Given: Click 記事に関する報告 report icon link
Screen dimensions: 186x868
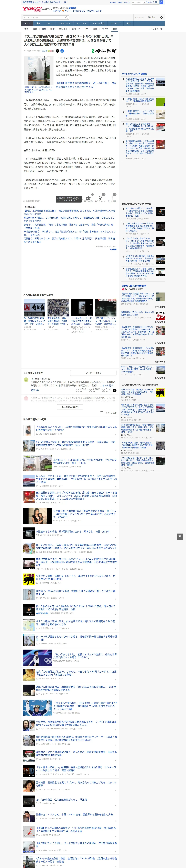Looking at the screenshot, I should [x=32, y=201].
